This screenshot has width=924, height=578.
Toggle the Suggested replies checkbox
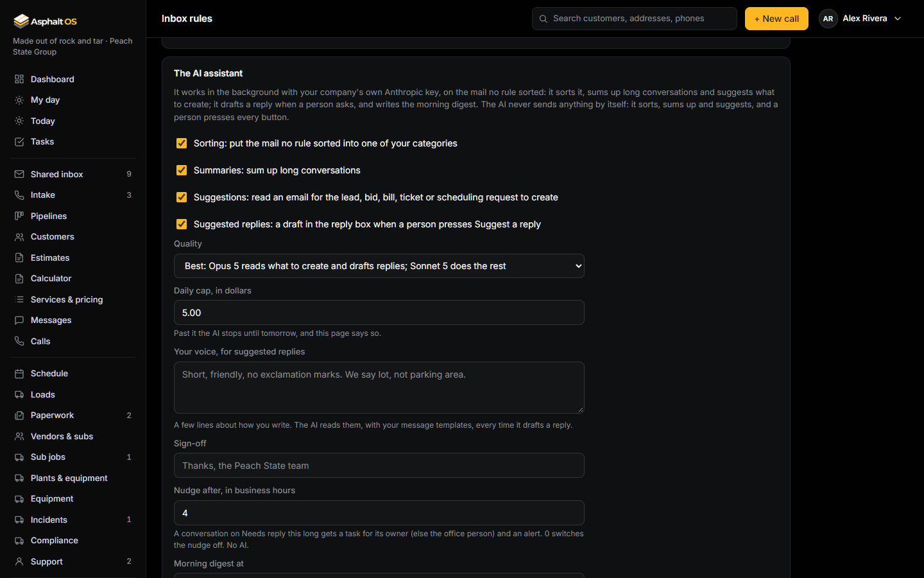click(182, 224)
